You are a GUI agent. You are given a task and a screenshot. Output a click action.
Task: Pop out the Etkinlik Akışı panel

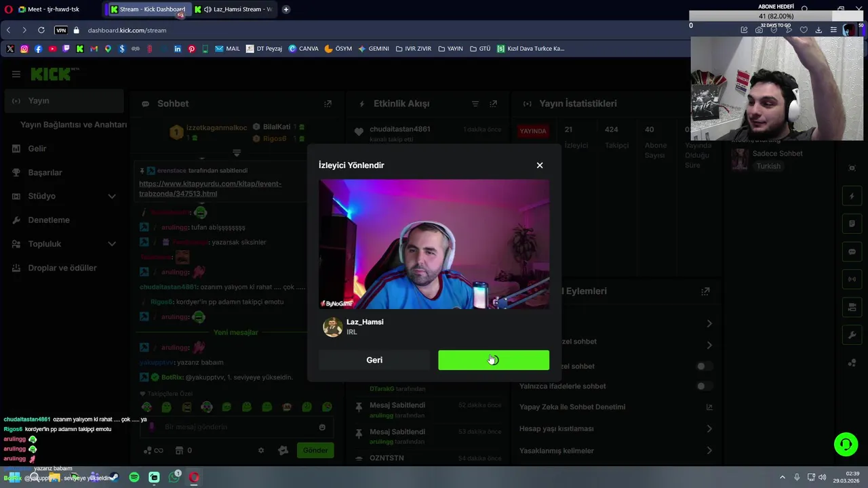pyautogui.click(x=493, y=104)
